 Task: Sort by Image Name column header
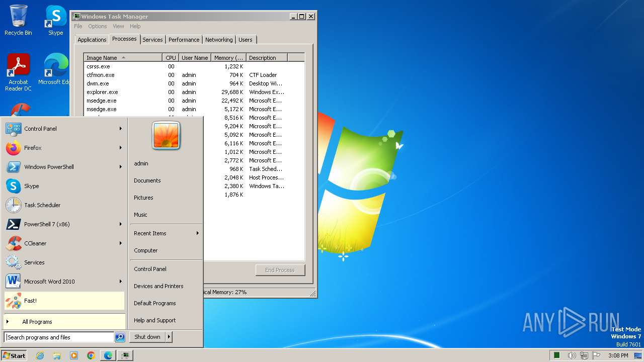click(123, 58)
